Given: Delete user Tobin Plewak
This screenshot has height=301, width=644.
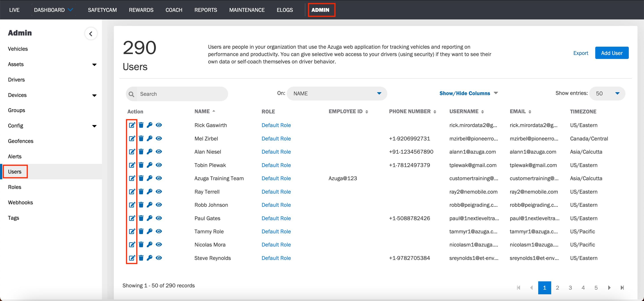Looking at the screenshot, I should tap(141, 165).
